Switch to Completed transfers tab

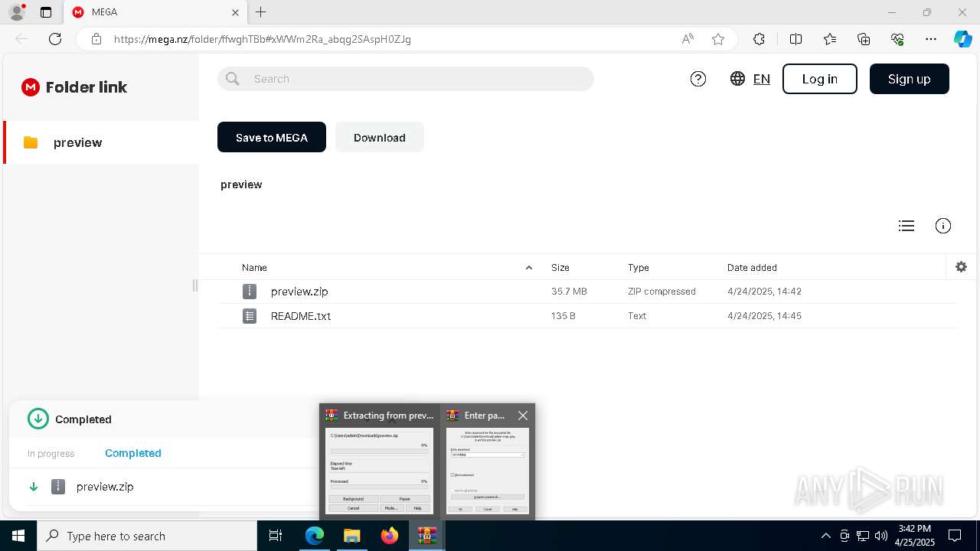[133, 453]
